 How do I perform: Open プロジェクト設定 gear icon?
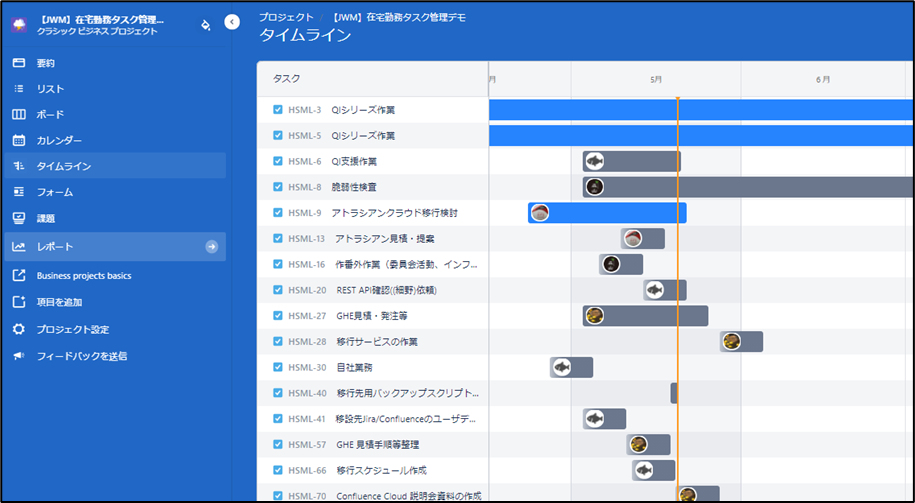click(x=18, y=329)
